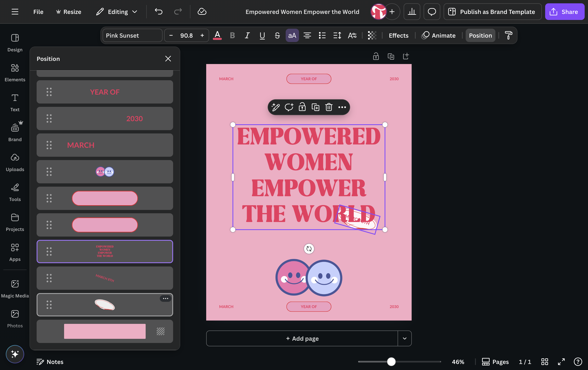Toggle underline formatting
The width and height of the screenshot is (588, 370).
(262, 35)
